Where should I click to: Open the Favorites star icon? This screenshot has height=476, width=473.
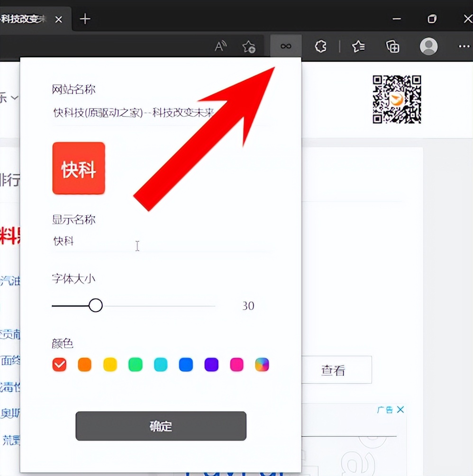tap(358, 46)
